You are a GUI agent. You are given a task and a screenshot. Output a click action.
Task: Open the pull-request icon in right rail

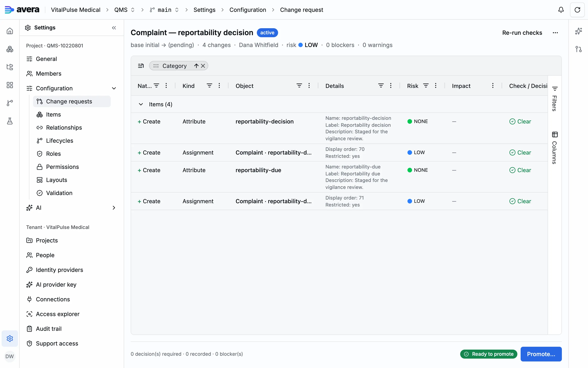(x=579, y=49)
